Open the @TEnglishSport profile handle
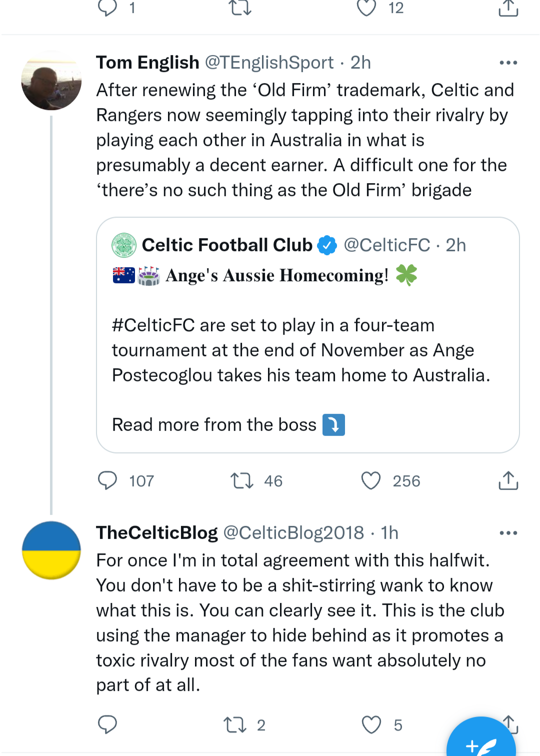Image resolution: width=540 pixels, height=756 pixels. 269,63
